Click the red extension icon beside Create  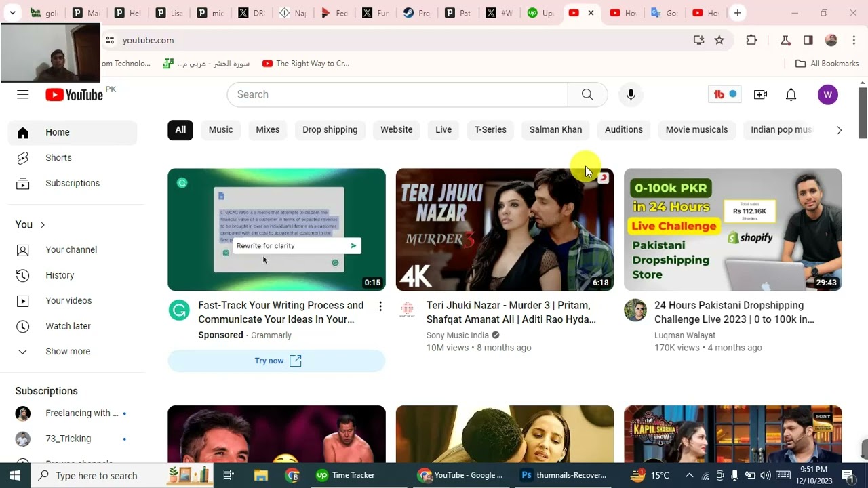(x=724, y=94)
